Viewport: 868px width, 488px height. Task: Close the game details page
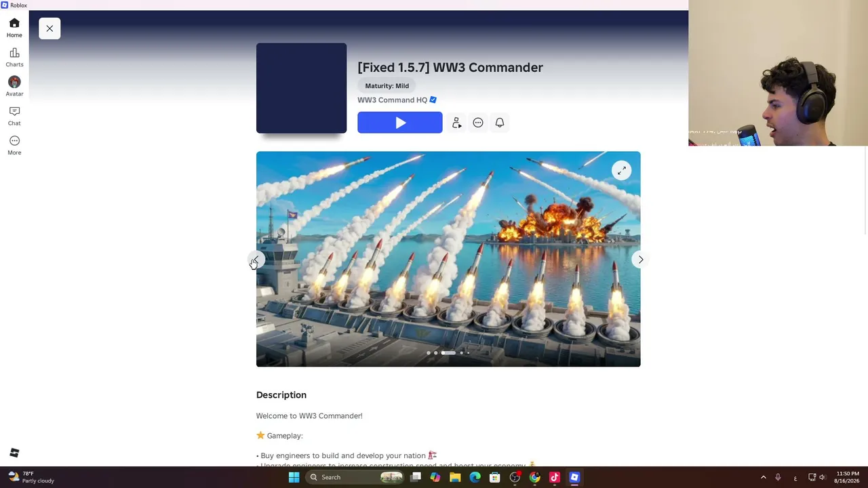pos(50,28)
